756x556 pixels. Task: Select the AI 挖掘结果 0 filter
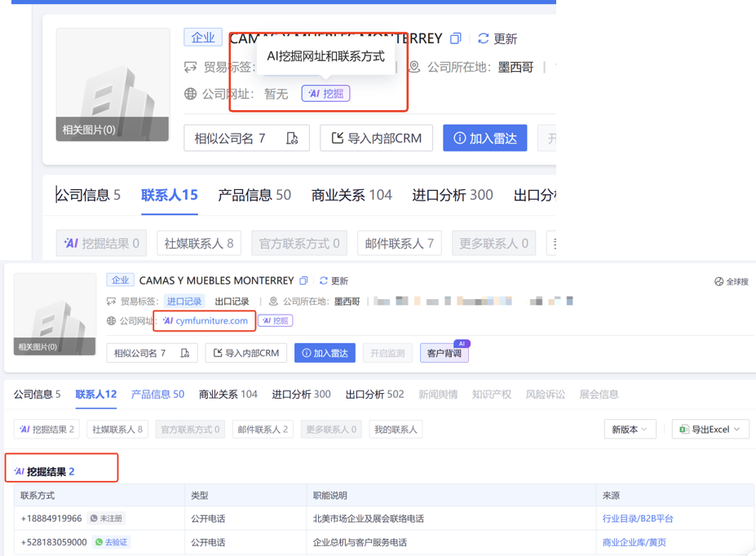click(101, 243)
